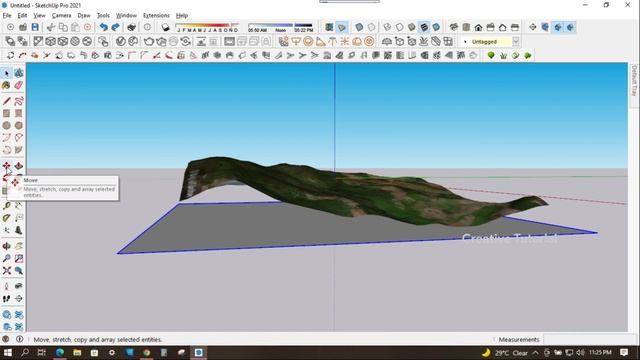Viewport: 640px width, 360px height.
Task: Click the status bar credits icon
Action: click(x=19, y=339)
